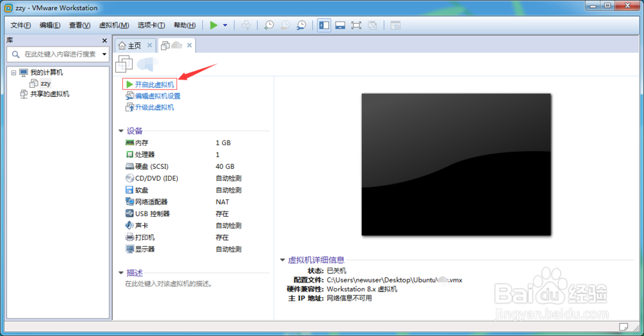
Task: Click the CD/DVD (IDE) disc icon
Action: coord(129,178)
